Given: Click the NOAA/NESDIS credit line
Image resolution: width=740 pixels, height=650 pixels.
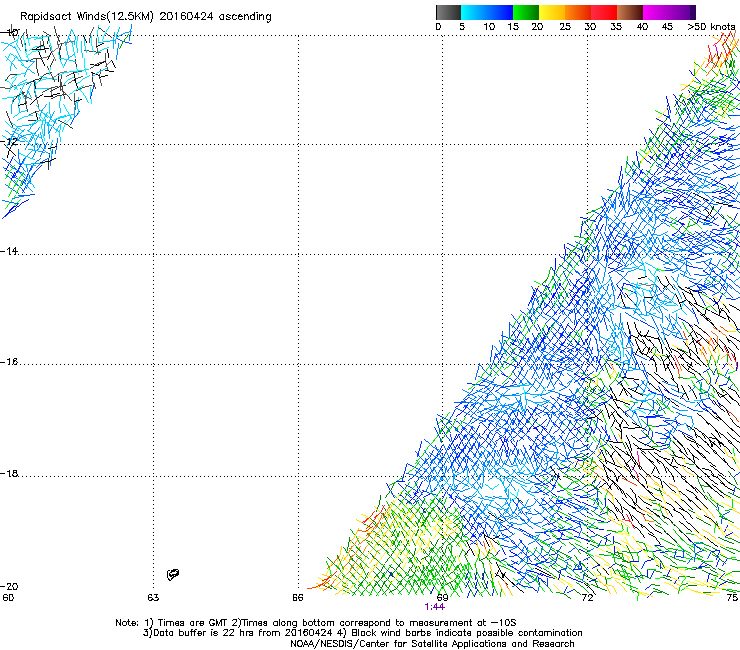Looking at the screenshot, I should tap(432, 644).
